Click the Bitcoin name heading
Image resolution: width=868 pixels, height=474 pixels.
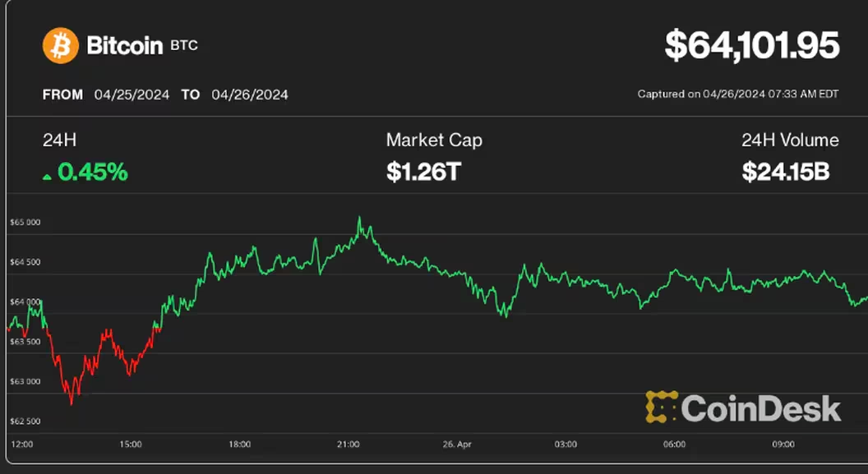tap(125, 46)
